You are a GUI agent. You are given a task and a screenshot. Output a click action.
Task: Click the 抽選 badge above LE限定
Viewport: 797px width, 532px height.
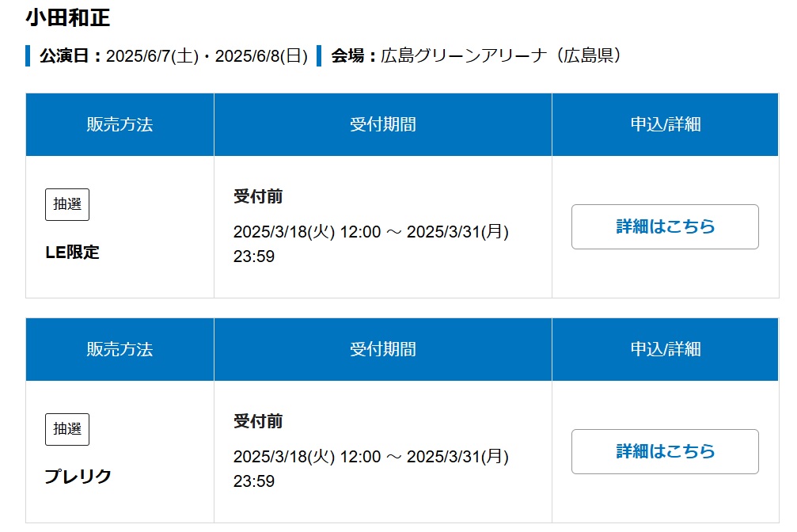tap(67, 204)
